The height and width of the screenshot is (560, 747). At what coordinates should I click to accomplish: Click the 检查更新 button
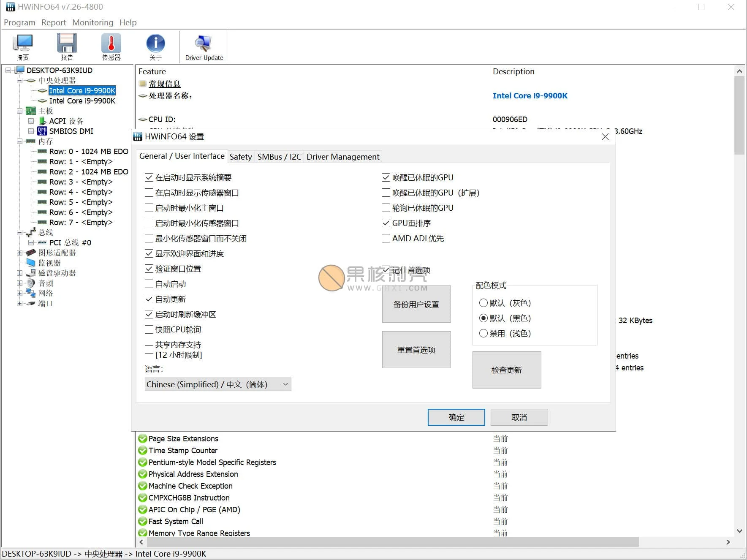[x=507, y=370]
